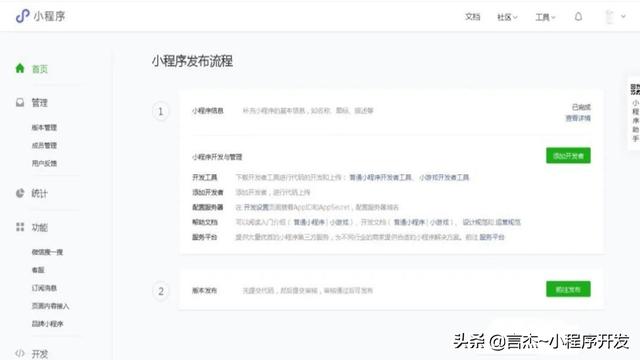Open the 统计 pie chart icon
The width and height of the screenshot is (640, 360).
click(20, 193)
